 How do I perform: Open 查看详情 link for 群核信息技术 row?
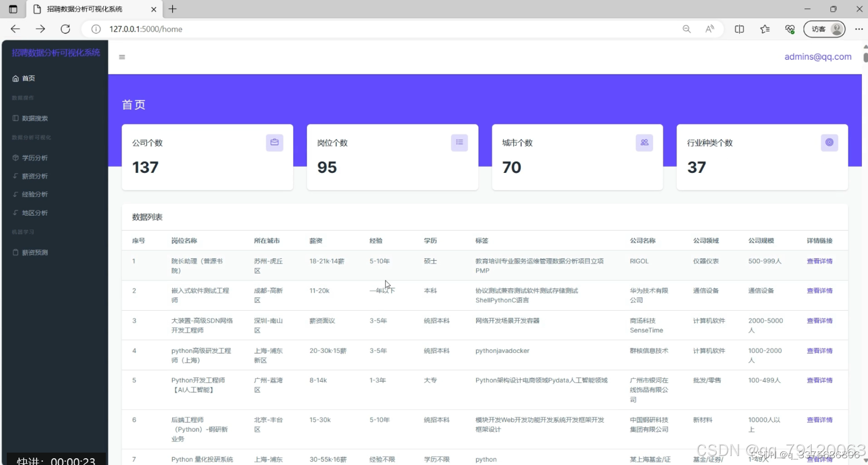(x=820, y=350)
